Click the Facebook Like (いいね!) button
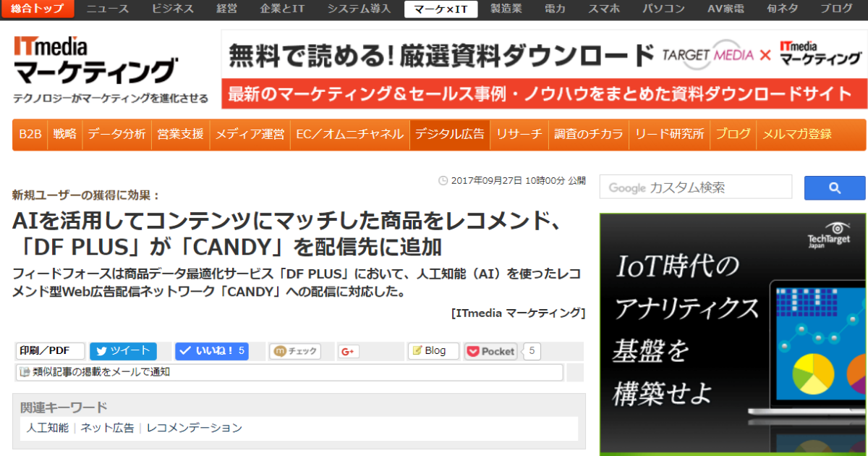 pyautogui.click(x=211, y=351)
